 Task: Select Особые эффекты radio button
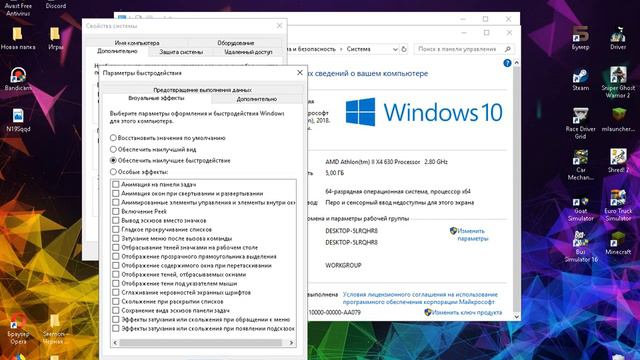[x=113, y=172]
